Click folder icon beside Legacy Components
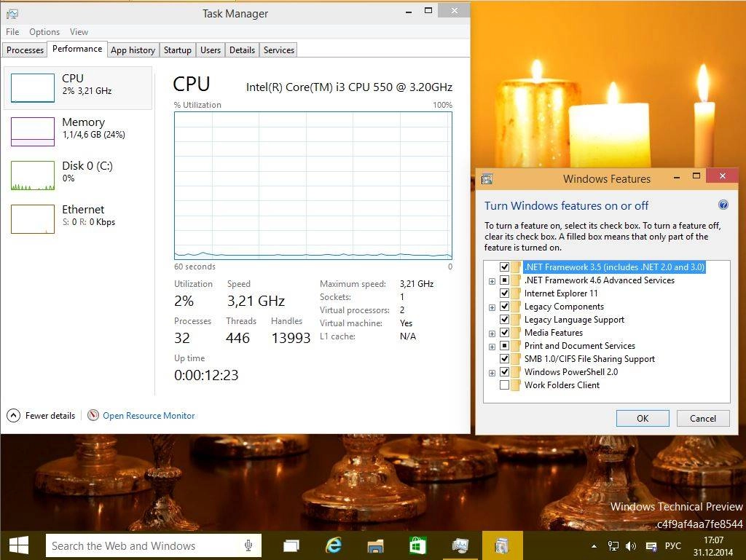This screenshot has width=746, height=560. (x=516, y=307)
